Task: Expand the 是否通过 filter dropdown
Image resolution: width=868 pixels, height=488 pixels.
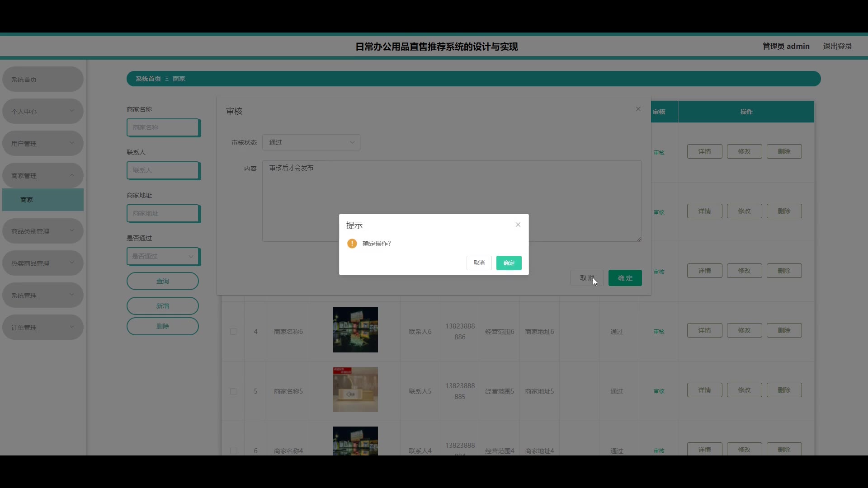Action: point(163,256)
